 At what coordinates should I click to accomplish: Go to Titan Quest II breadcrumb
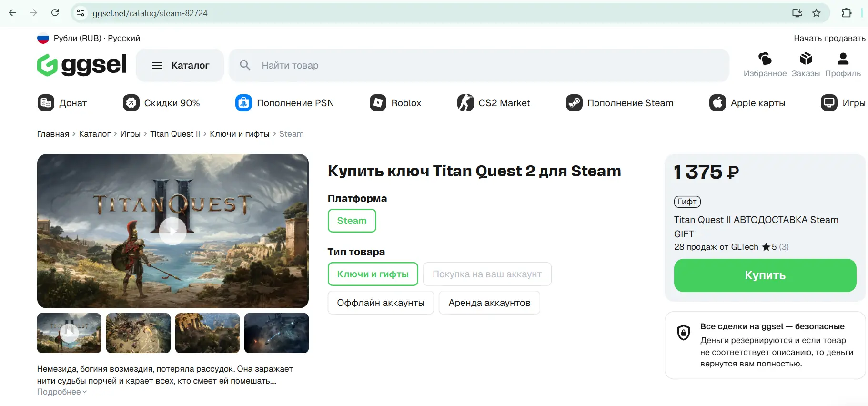tap(175, 134)
